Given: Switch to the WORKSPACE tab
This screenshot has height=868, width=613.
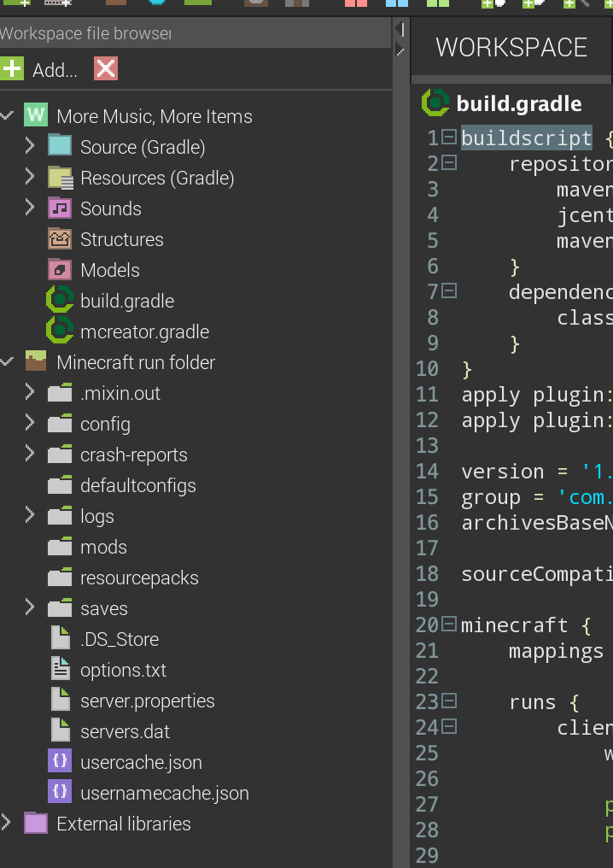Looking at the screenshot, I should pos(511,47).
